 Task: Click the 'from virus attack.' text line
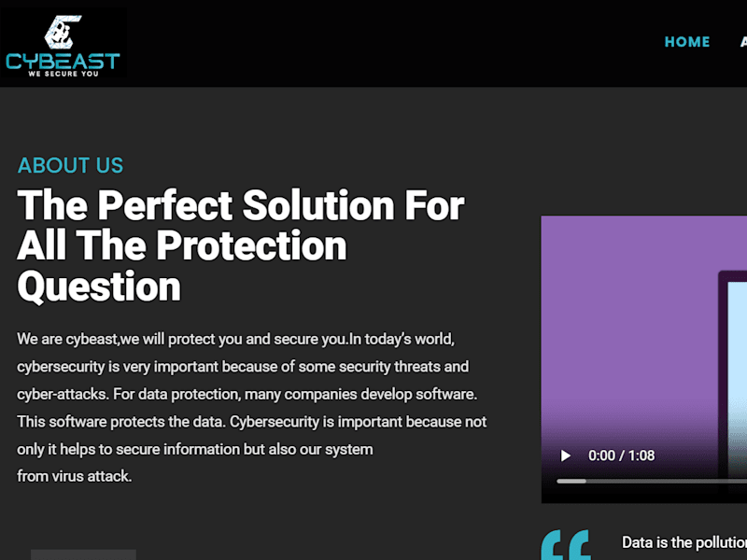click(x=75, y=476)
